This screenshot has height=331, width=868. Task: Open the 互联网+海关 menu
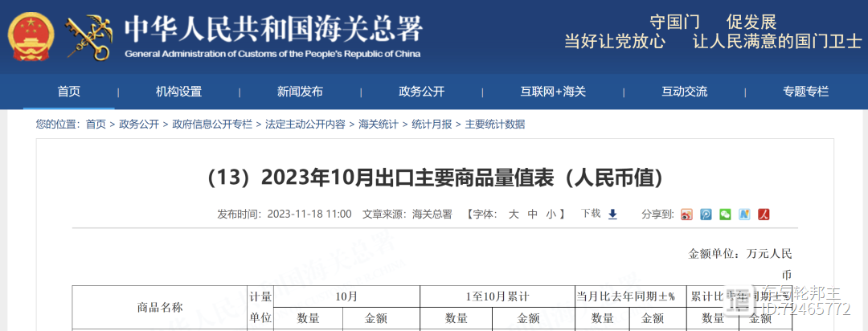[x=553, y=92]
